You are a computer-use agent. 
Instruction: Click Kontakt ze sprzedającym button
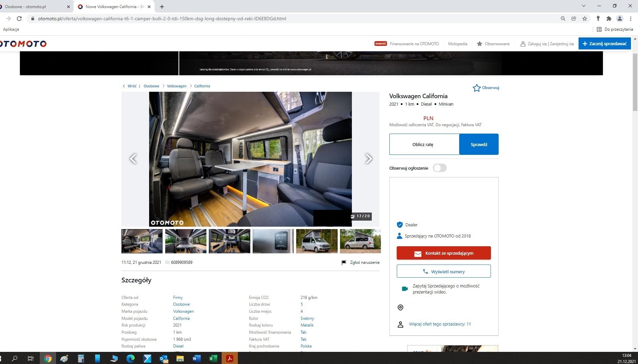coord(444,253)
